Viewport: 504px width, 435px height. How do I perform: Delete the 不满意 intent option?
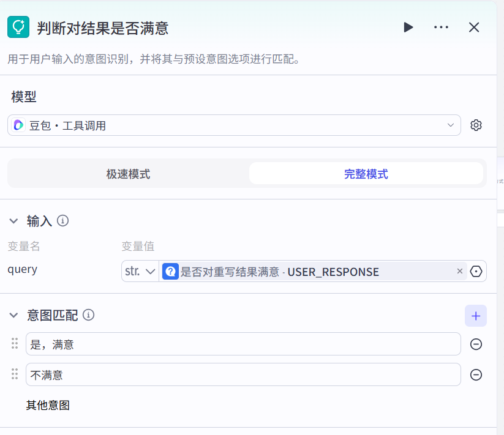476,375
